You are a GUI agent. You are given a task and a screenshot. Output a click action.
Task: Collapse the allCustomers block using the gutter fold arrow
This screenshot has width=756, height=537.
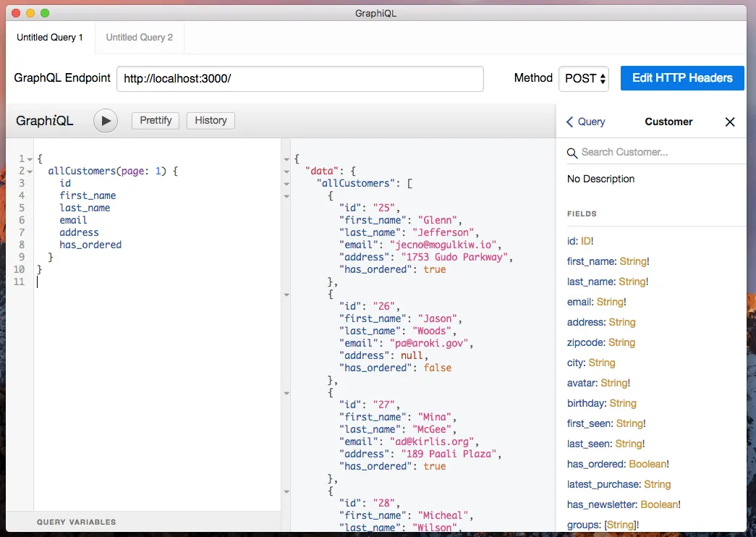(28, 171)
